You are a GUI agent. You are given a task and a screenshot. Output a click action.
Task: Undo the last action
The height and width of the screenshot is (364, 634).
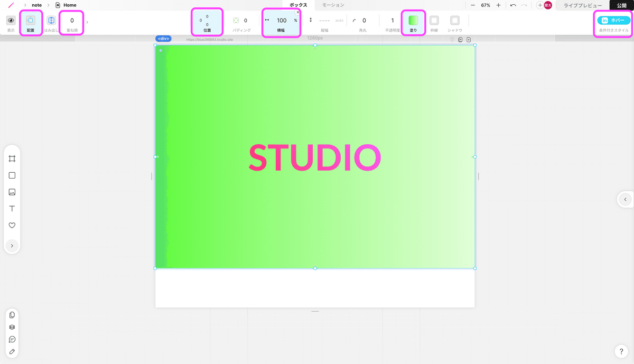[513, 5]
